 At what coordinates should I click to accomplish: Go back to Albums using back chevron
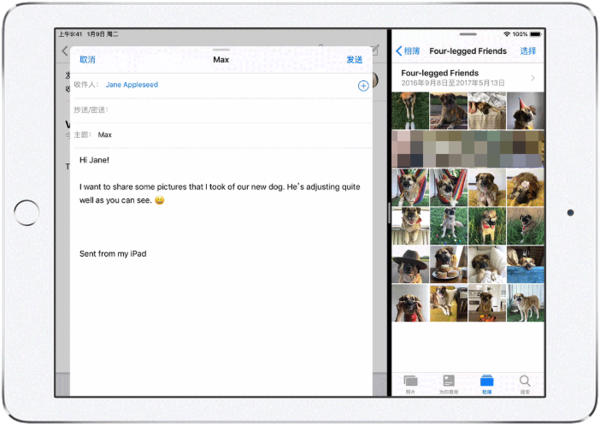[x=408, y=50]
